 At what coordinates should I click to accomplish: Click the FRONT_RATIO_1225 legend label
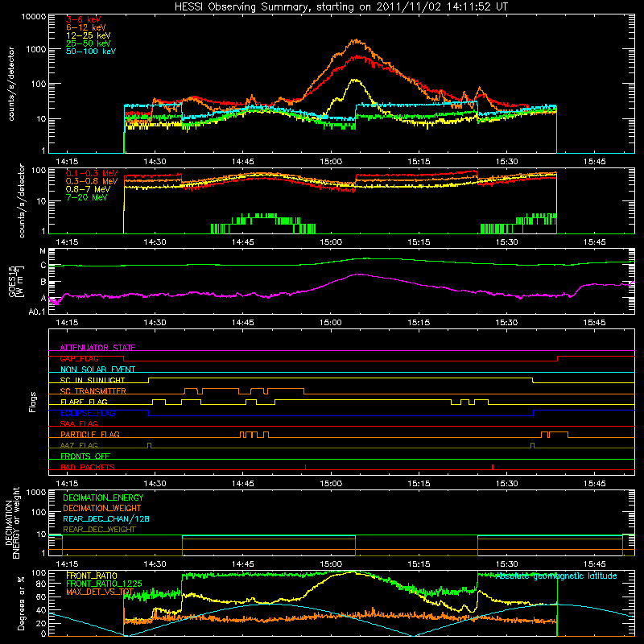[x=105, y=584]
